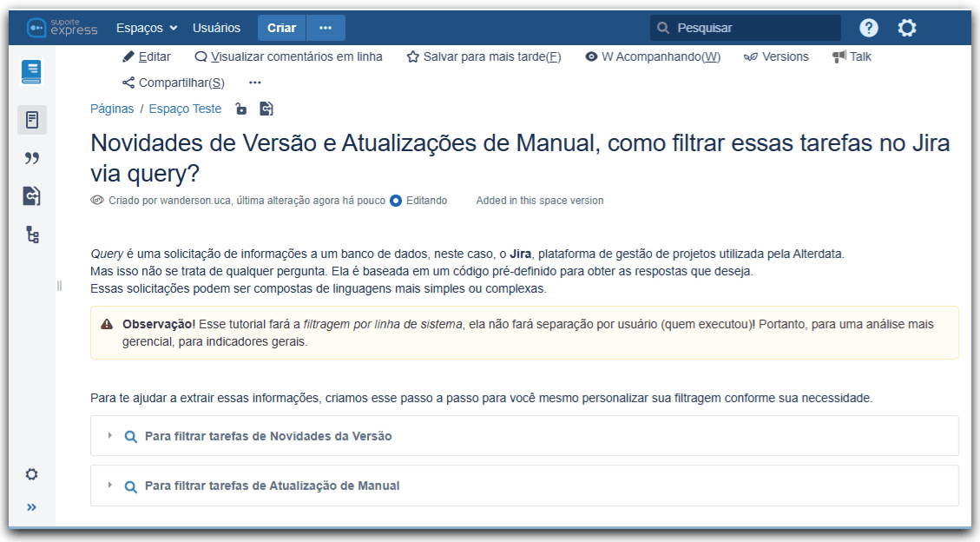Click the sidebar resize handle
Image resolution: width=980 pixels, height=542 pixels.
[59, 286]
